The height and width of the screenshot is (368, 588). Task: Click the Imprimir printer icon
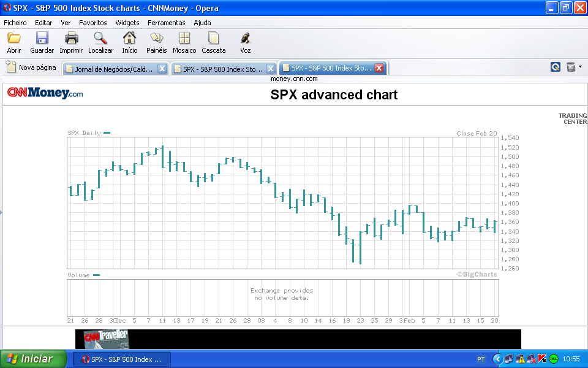(x=71, y=38)
